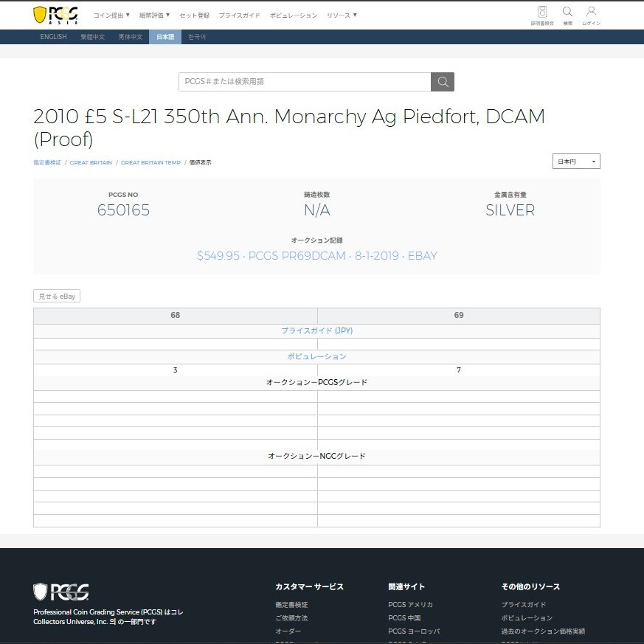Screen dimensions: 644x644
Task: Submit search with the gray magnifier button
Action: click(443, 82)
